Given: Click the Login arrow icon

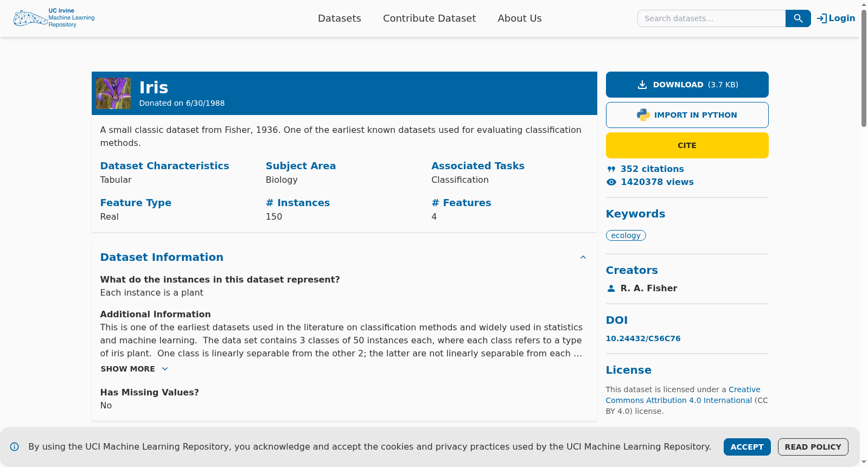Looking at the screenshot, I should 822,18.
